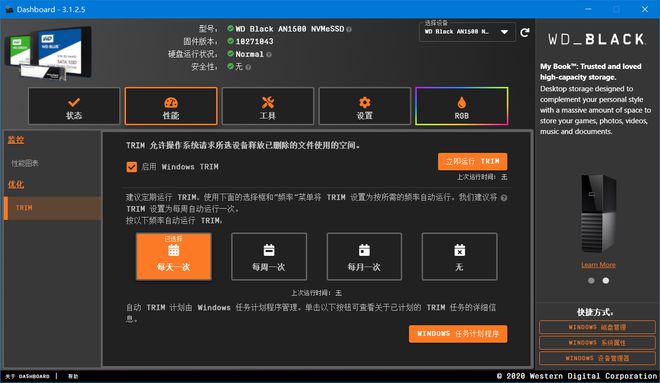
Task: Select 每月一次 monthly TRIM frequency
Action: tap(364, 256)
